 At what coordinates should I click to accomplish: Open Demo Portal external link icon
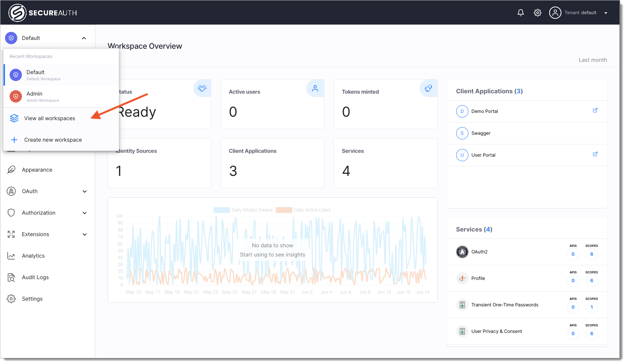595,110
